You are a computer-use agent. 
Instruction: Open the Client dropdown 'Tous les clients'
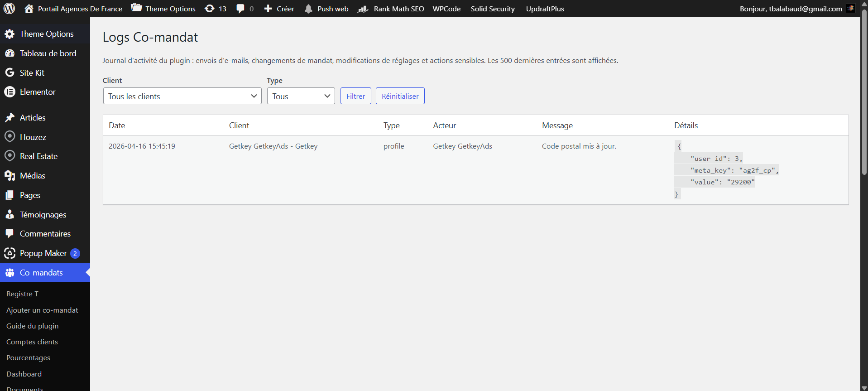click(182, 96)
